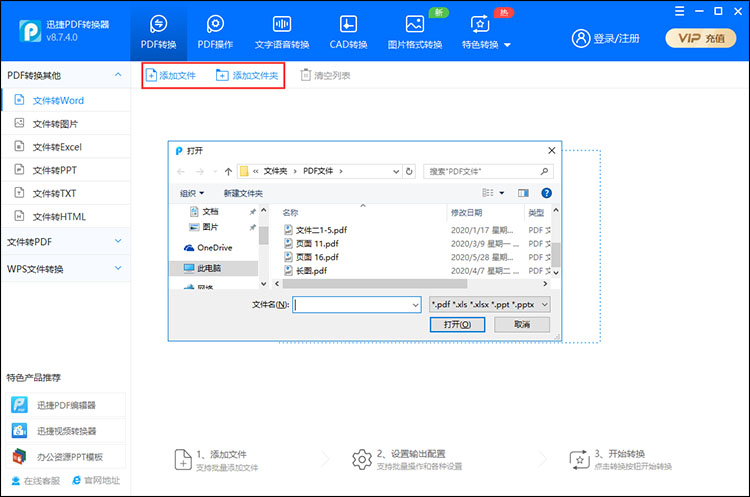Open the file type filter dropdown
Viewport: 750px width, 497px height.
pos(489,304)
